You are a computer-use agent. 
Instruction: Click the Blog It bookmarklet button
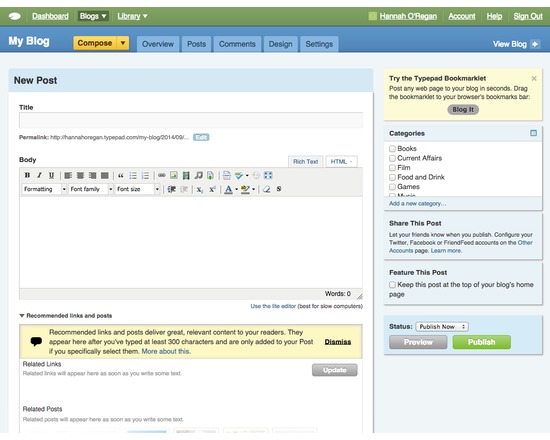click(463, 109)
